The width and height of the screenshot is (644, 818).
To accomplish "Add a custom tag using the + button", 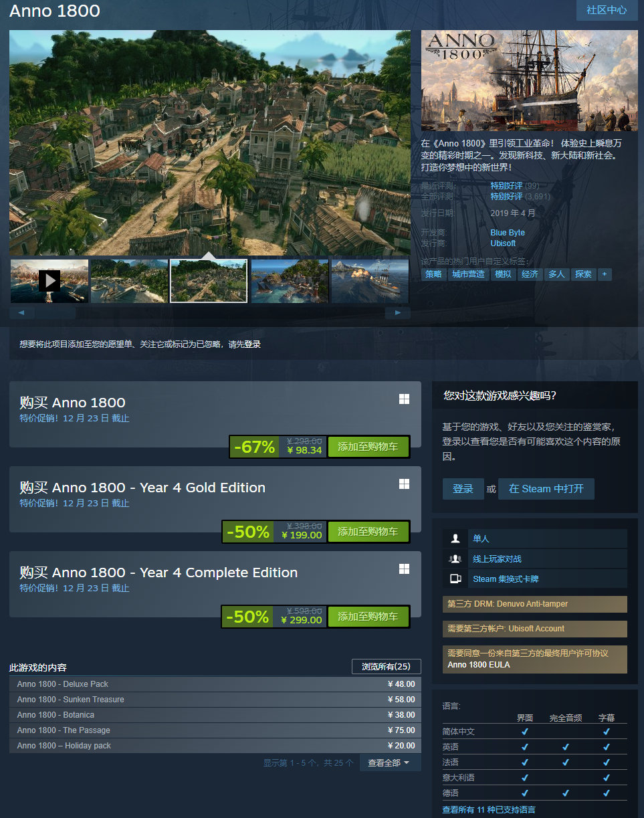I will 605,274.
